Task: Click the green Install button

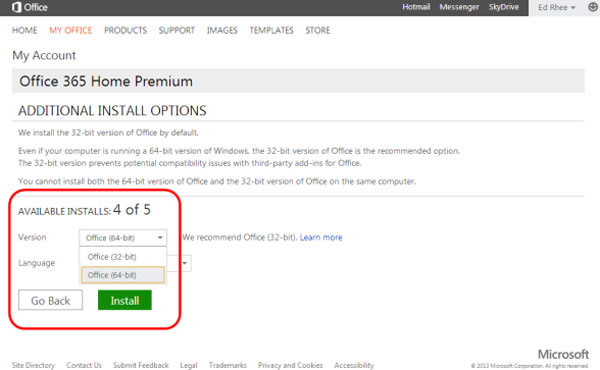Action: pyautogui.click(x=125, y=300)
